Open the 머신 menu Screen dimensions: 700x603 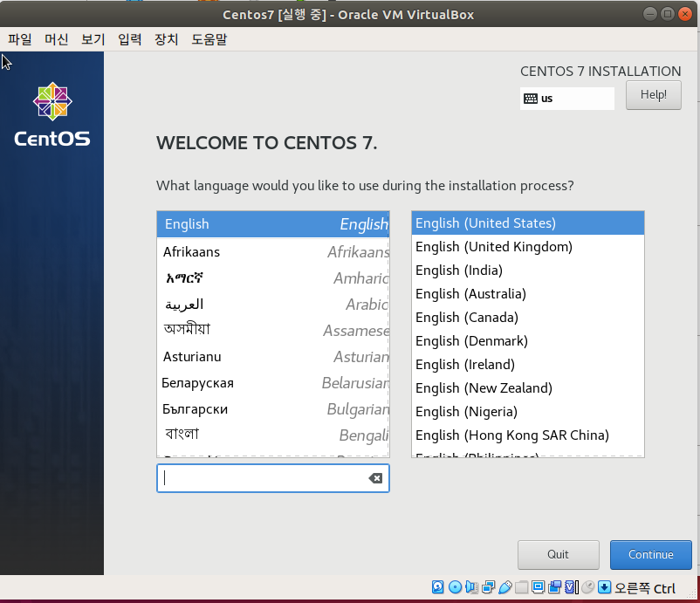pos(56,39)
